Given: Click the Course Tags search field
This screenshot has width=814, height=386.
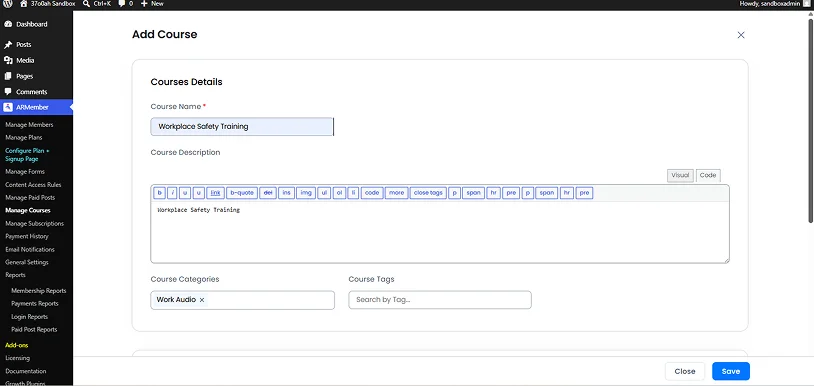Looking at the screenshot, I should pos(440,300).
